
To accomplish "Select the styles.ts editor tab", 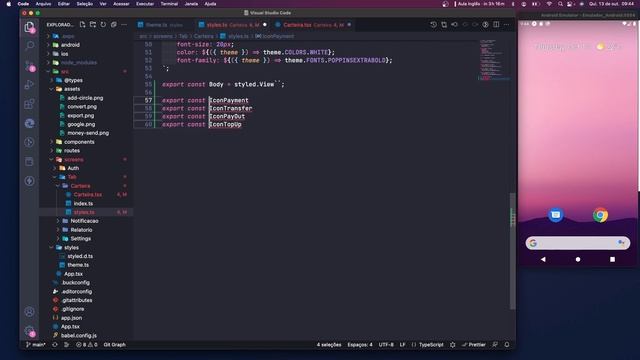I will click(x=233, y=25).
